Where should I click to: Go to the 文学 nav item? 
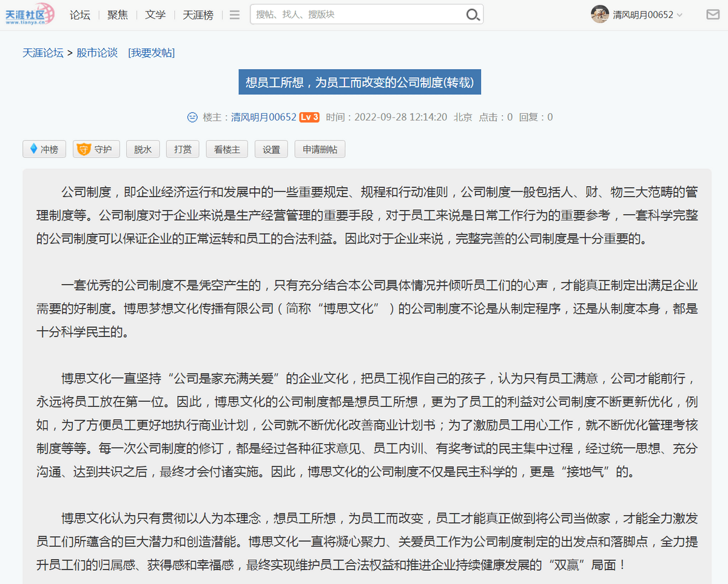(155, 15)
